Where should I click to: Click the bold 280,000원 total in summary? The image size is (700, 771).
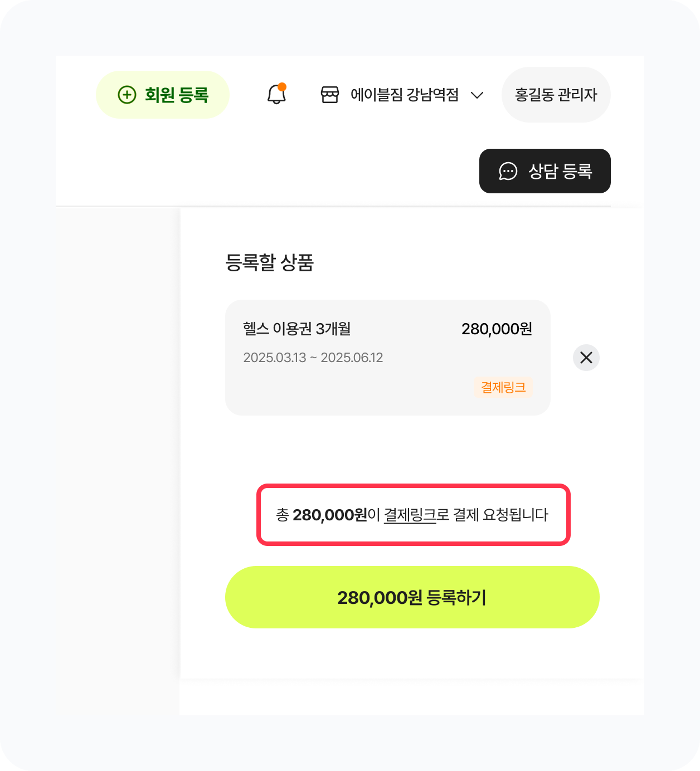click(x=330, y=515)
